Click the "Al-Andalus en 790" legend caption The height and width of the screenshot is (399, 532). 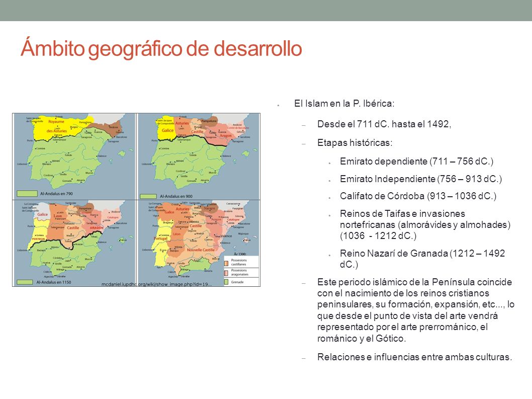click(x=56, y=194)
